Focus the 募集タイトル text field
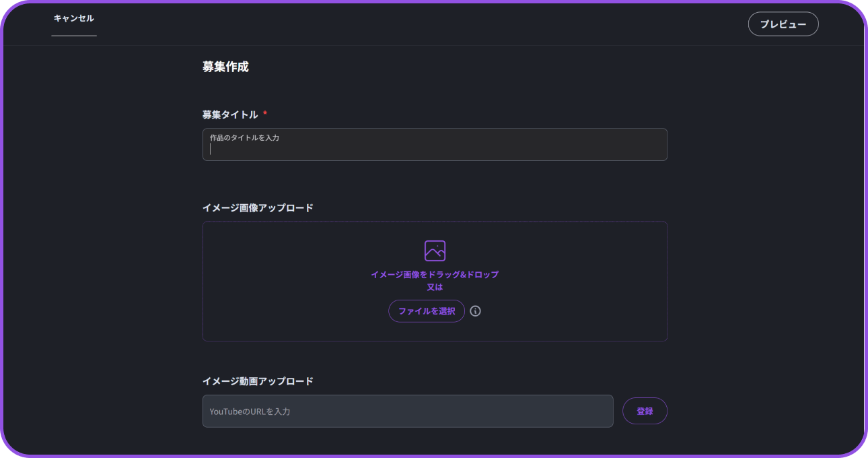Image resolution: width=868 pixels, height=458 pixels. 435,150
